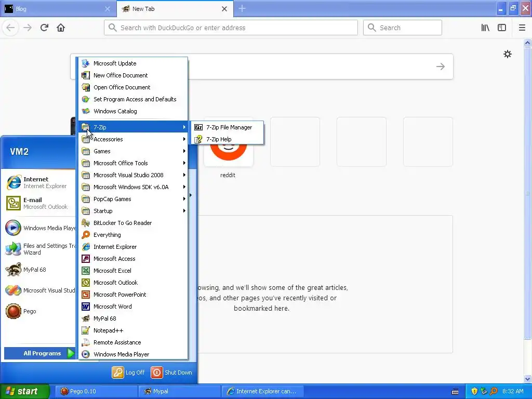Image resolution: width=532 pixels, height=399 pixels.
Task: Open Microsoft Visual Studio from Start menu
Action: pos(39,290)
